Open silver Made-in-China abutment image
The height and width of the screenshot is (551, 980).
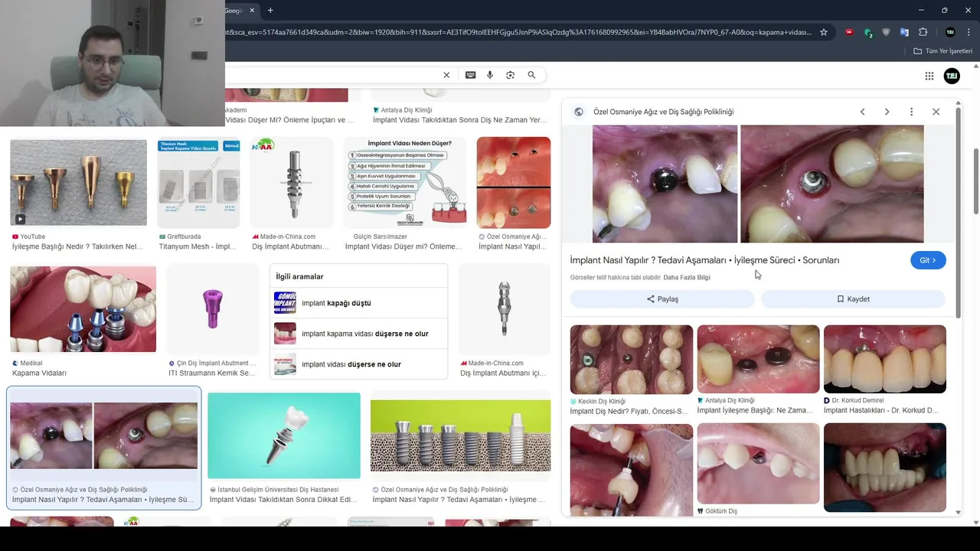(504, 309)
